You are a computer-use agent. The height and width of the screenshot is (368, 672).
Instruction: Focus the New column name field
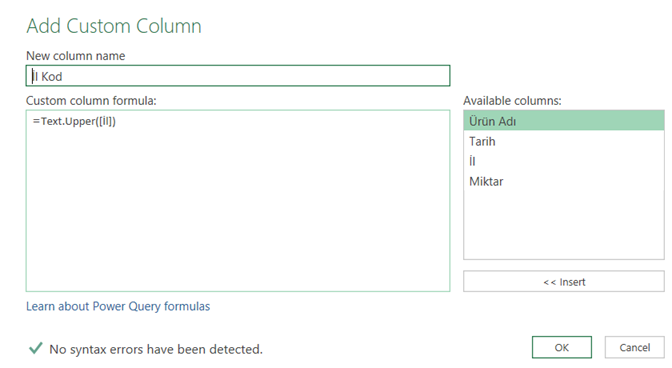(238, 76)
